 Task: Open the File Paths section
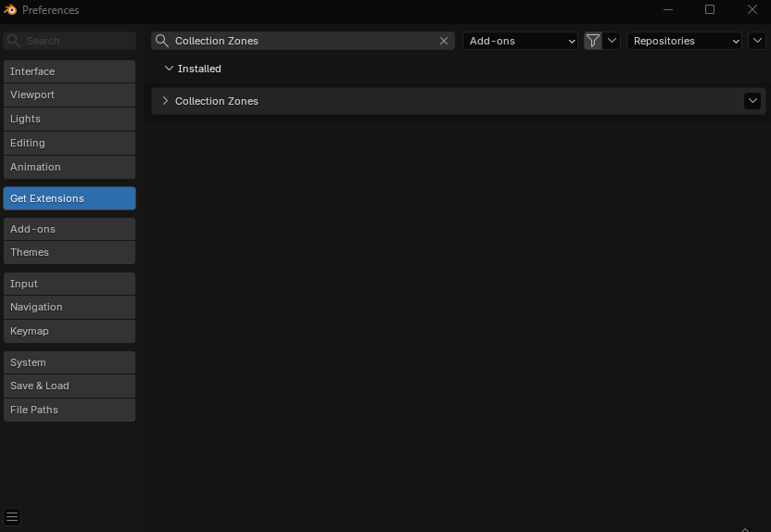(x=70, y=410)
